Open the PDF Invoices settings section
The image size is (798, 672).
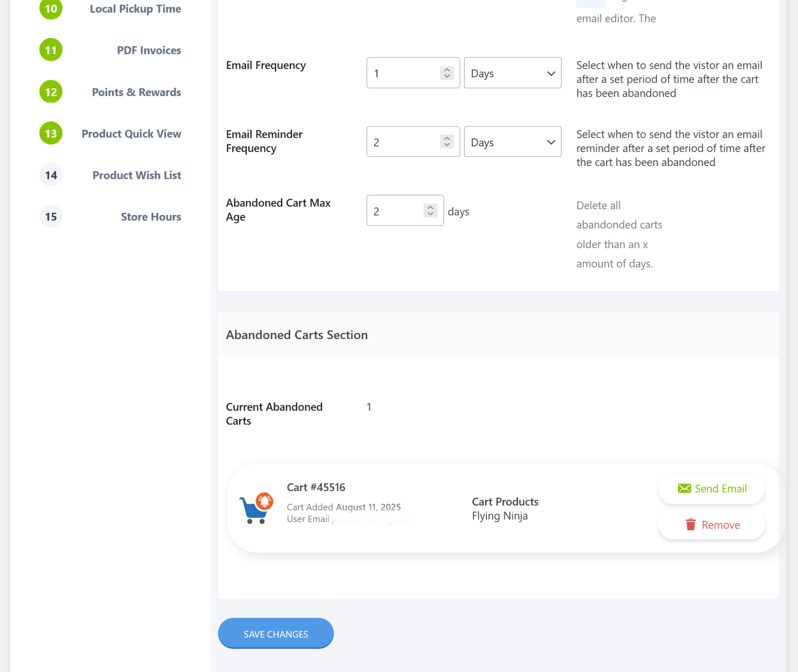pos(149,50)
